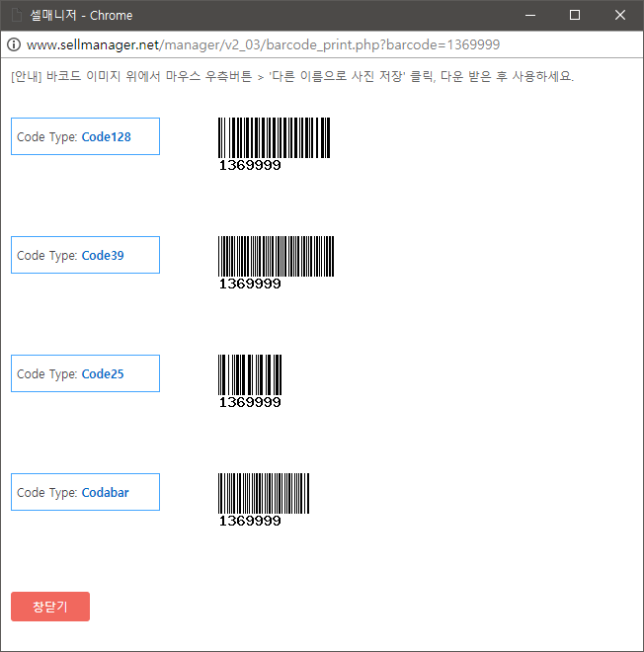The width and height of the screenshot is (644, 652).
Task: Select the Codabar barcode image
Action: coord(264,500)
